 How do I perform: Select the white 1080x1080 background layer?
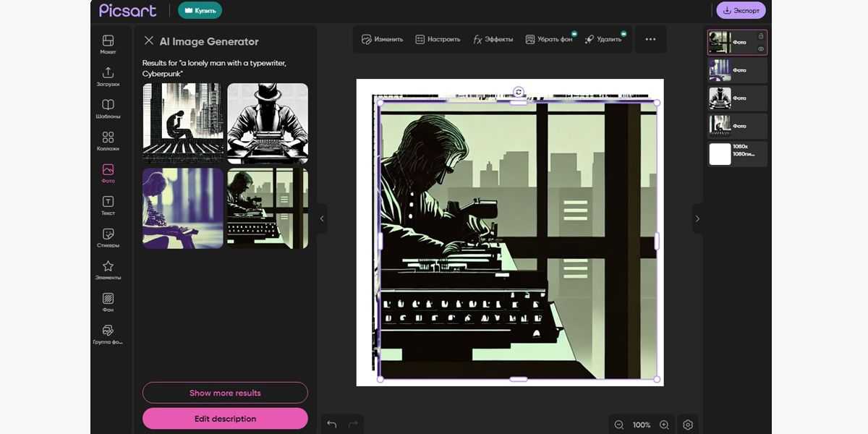click(737, 154)
